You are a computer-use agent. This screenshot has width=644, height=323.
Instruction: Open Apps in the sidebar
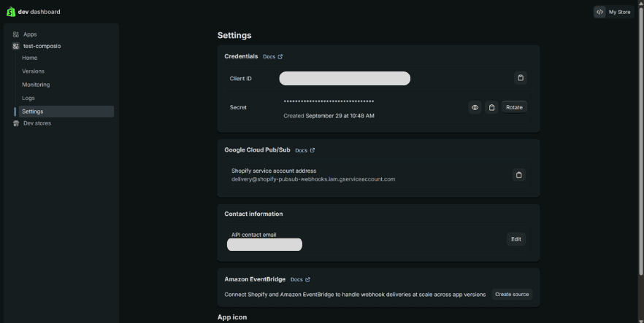[x=30, y=34]
